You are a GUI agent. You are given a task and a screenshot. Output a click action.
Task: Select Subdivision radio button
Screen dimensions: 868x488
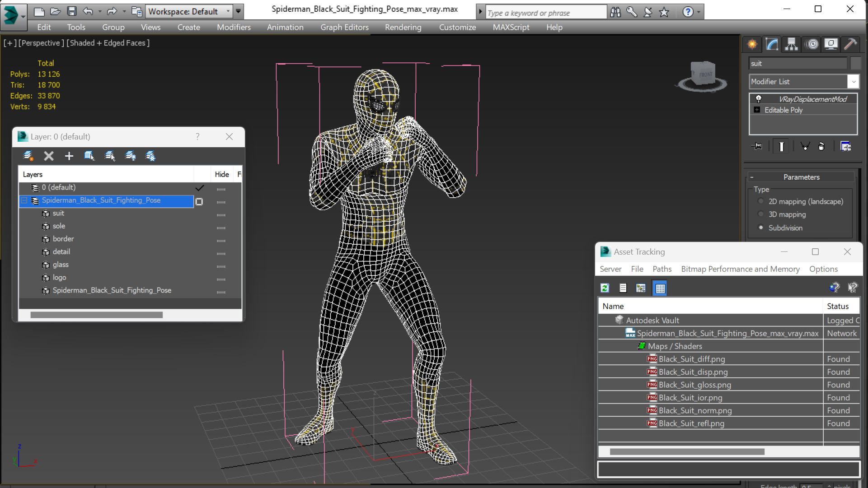point(761,228)
